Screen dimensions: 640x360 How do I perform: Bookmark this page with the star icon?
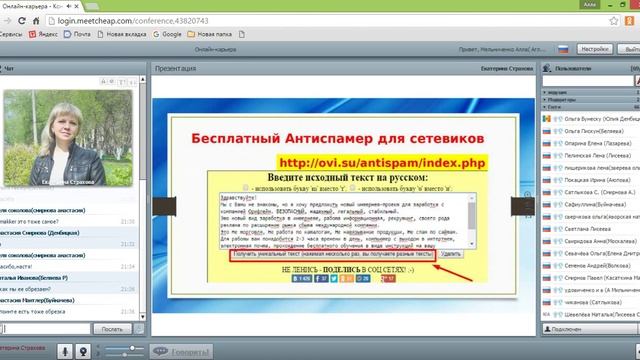coord(613,21)
